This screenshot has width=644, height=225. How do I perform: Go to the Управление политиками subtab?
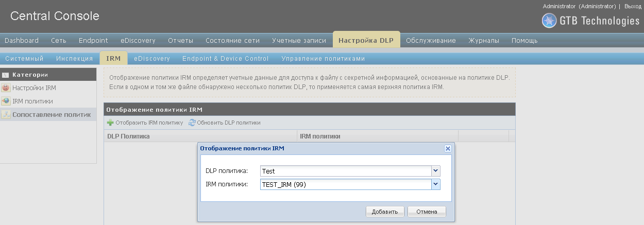pos(323,59)
